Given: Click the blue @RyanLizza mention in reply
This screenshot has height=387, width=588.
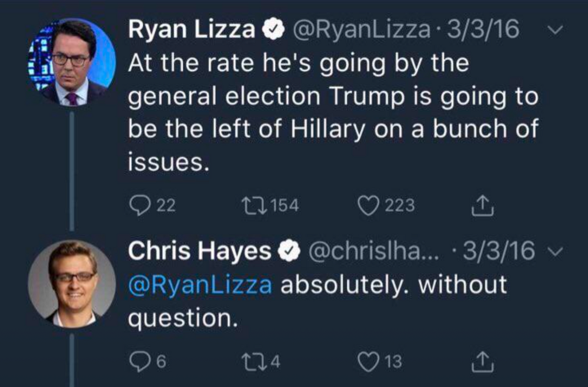Looking at the screenshot, I should (200, 285).
